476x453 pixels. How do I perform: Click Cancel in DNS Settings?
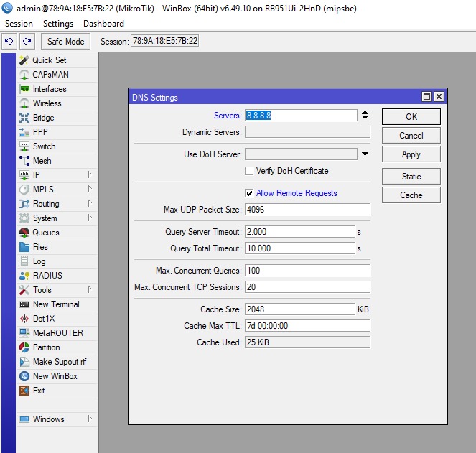(x=411, y=136)
